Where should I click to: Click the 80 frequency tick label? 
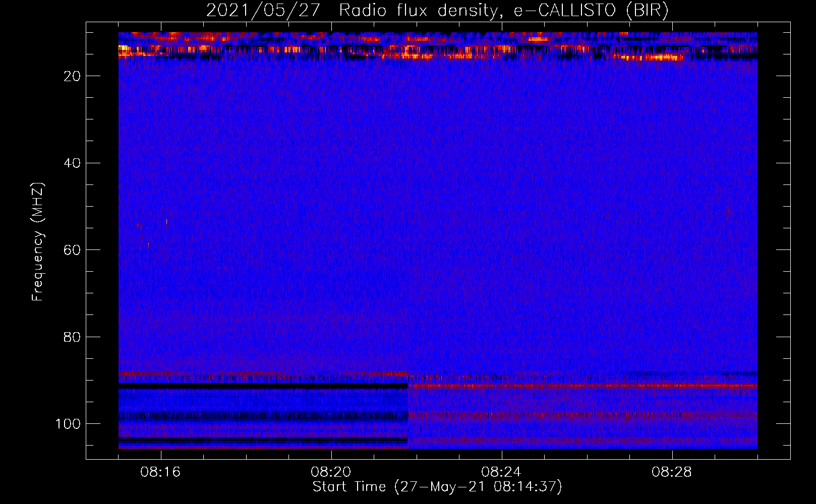pos(72,337)
